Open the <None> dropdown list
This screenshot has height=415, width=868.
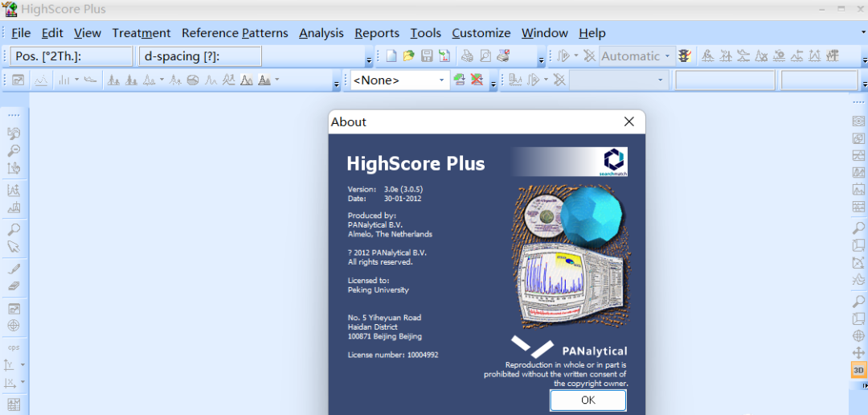click(x=441, y=80)
